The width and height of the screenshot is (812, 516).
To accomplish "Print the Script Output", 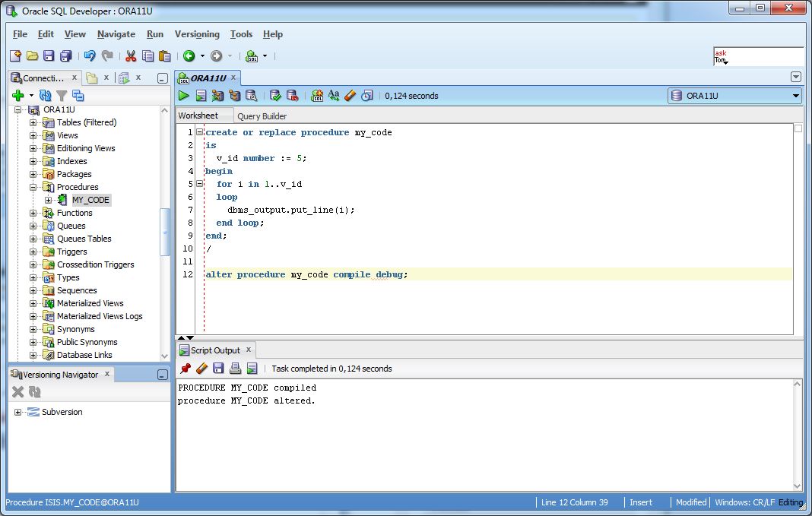I will [x=235, y=369].
